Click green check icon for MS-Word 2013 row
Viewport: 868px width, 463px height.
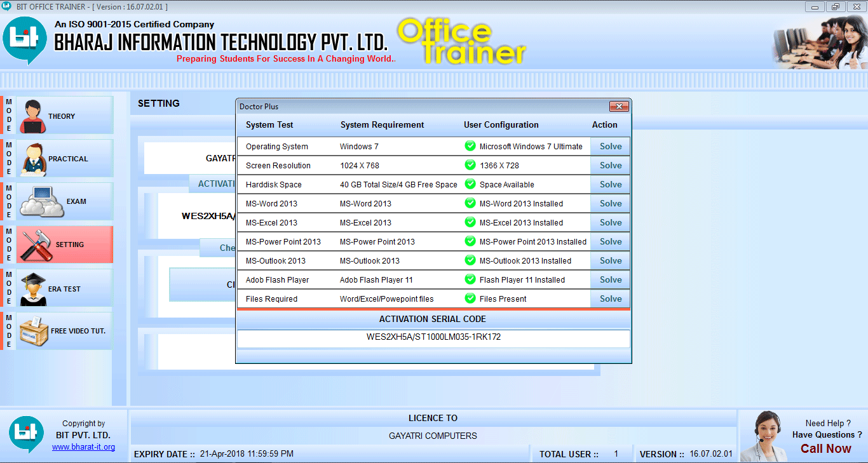470,203
